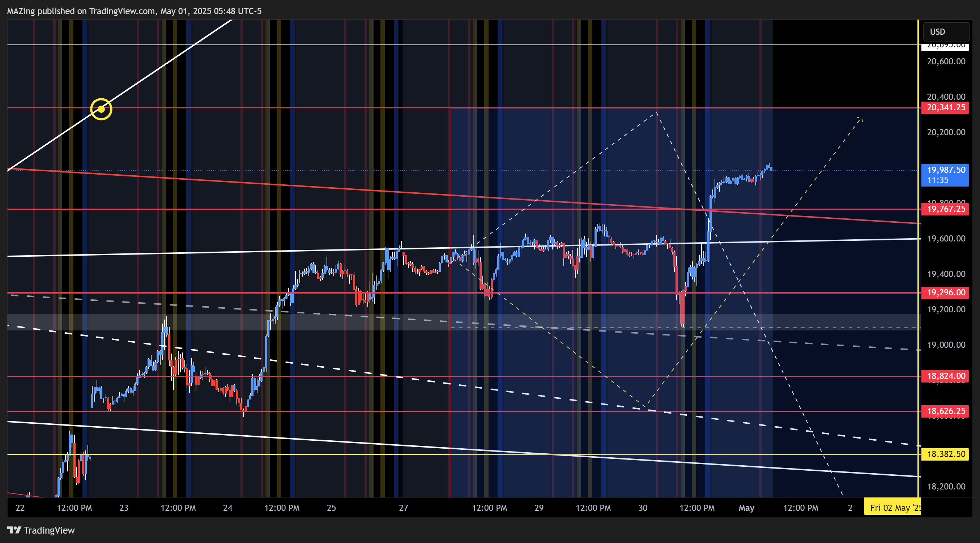Screen dimensions: 980x543
Task: Select the 19,296.00 price level label
Action: pos(945,292)
